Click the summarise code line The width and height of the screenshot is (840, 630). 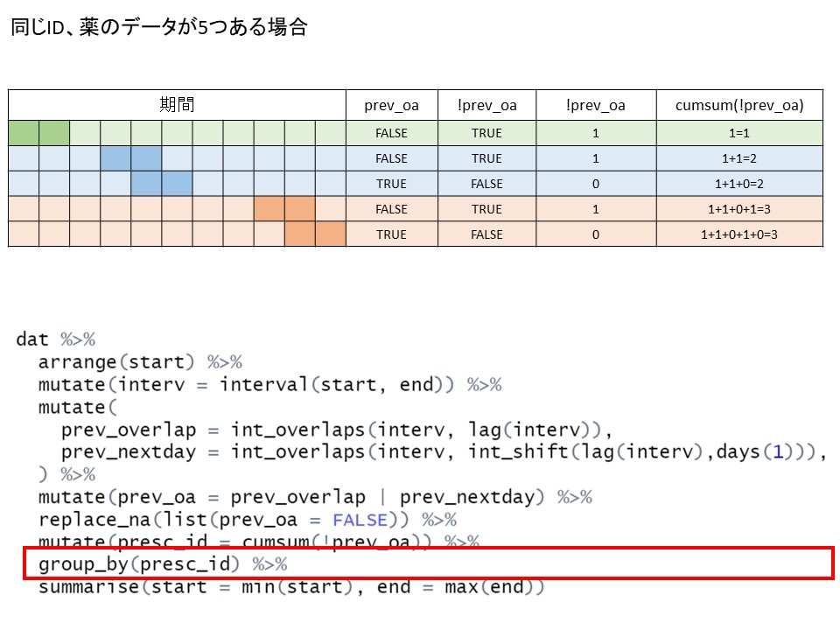pos(290,586)
